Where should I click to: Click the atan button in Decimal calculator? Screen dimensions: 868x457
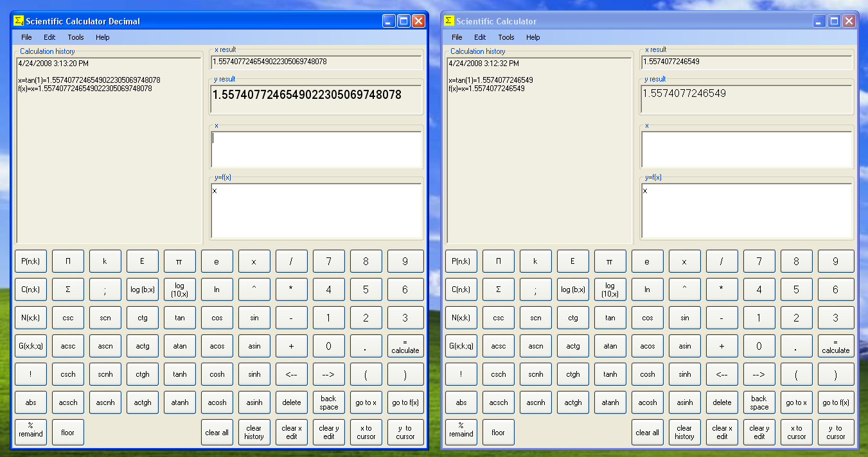point(180,346)
